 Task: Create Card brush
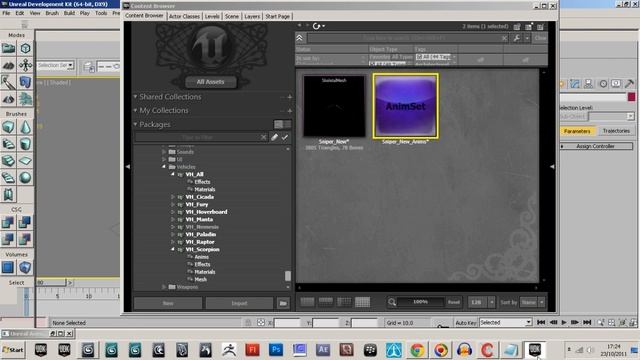point(8,195)
